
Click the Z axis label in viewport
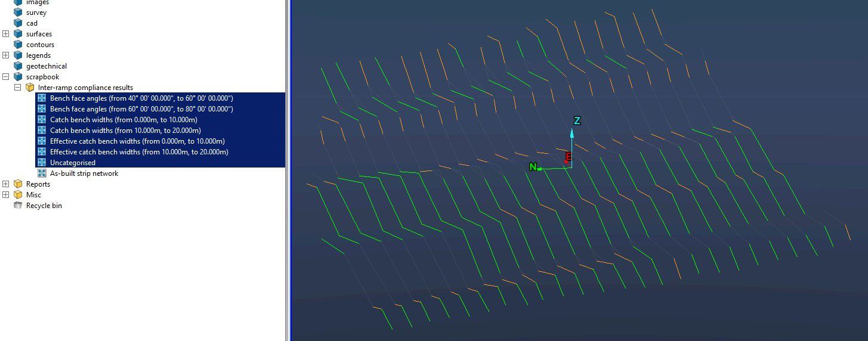click(577, 121)
